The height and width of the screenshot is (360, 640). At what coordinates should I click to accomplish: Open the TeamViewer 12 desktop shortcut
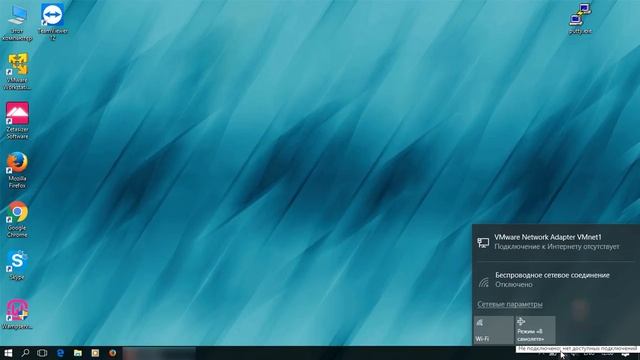click(53, 21)
